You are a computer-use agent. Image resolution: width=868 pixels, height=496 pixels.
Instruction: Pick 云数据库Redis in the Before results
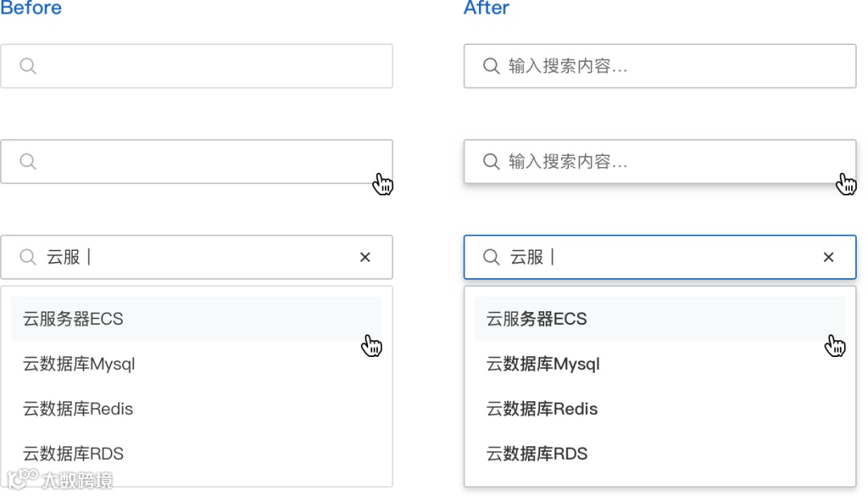(x=78, y=409)
